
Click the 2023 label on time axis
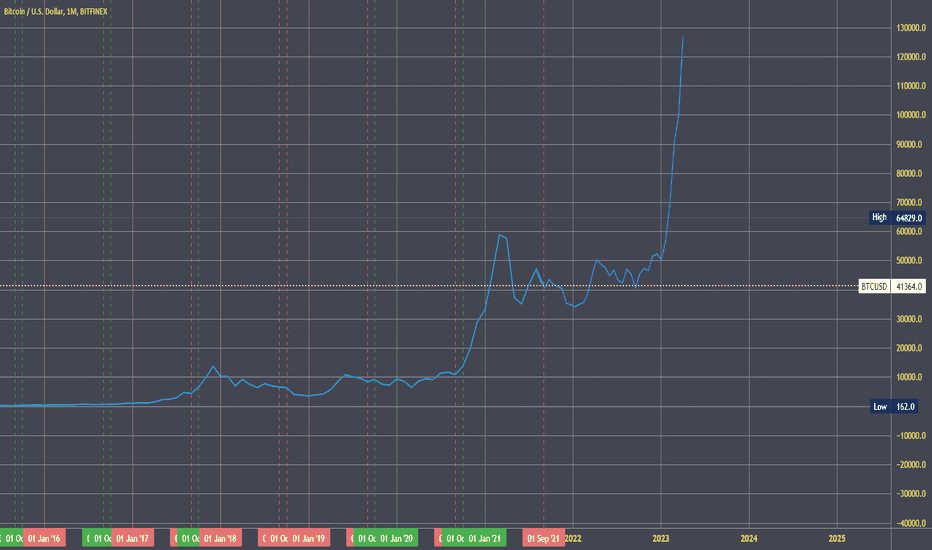(661, 539)
